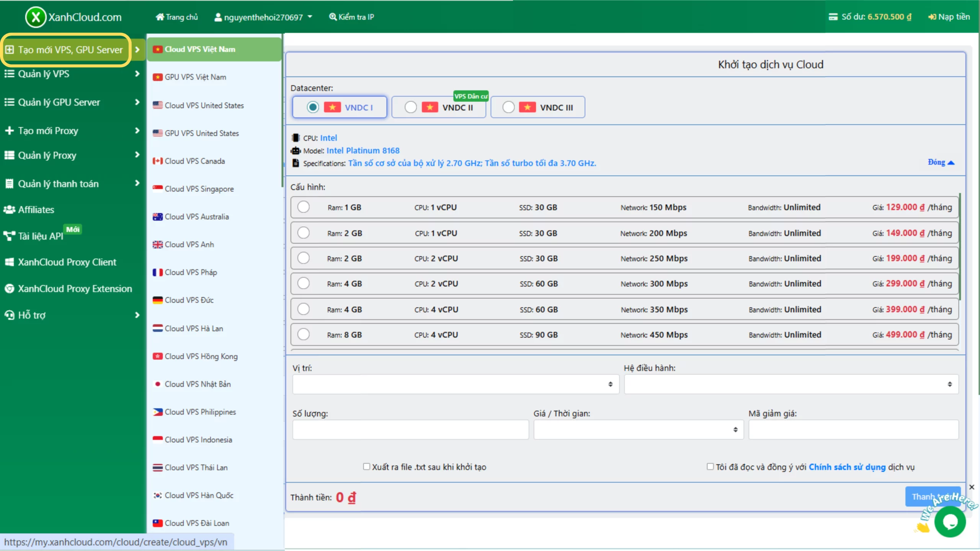Click the Kiểm tra IP search icon
Screen dimensions: 980x551
(x=332, y=16)
